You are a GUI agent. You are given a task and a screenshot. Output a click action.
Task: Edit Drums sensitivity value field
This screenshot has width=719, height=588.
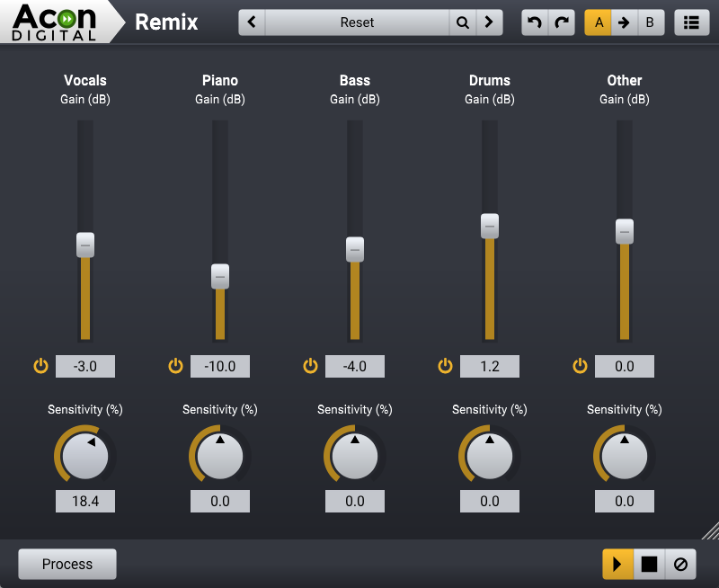[x=490, y=501]
